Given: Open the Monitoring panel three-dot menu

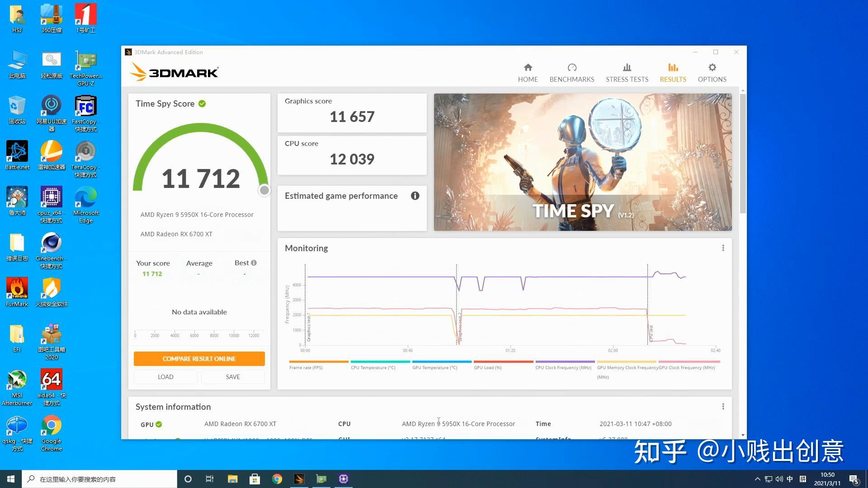Looking at the screenshot, I should [x=723, y=248].
